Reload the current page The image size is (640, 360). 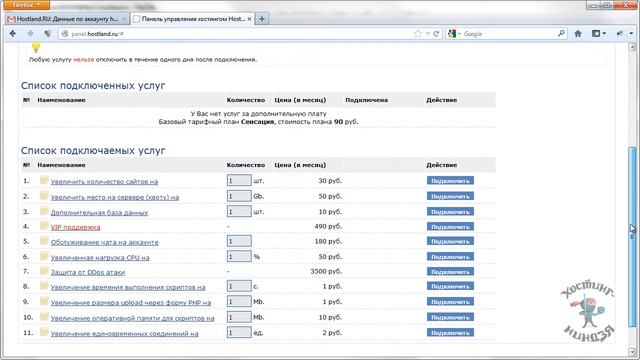436,34
